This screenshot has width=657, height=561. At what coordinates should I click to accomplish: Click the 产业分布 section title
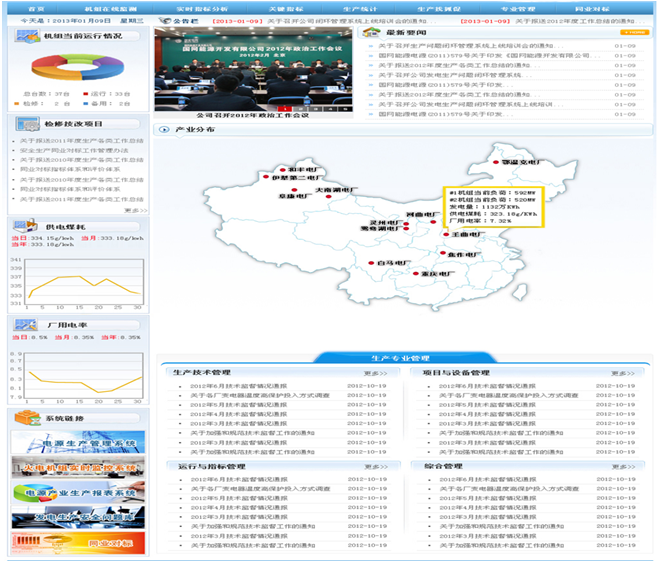click(x=195, y=130)
